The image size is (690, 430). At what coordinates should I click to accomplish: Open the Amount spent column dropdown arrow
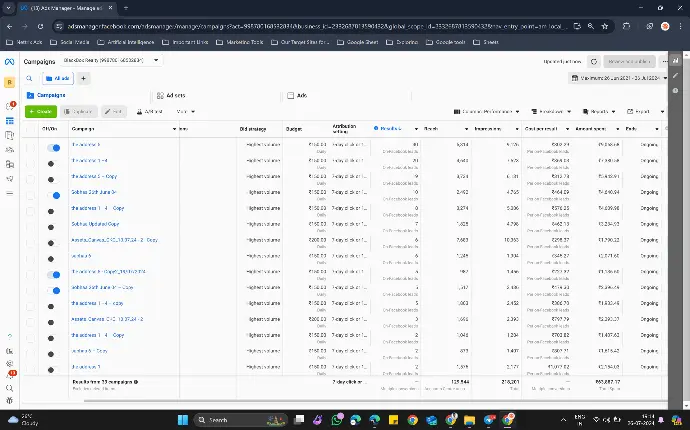click(617, 129)
